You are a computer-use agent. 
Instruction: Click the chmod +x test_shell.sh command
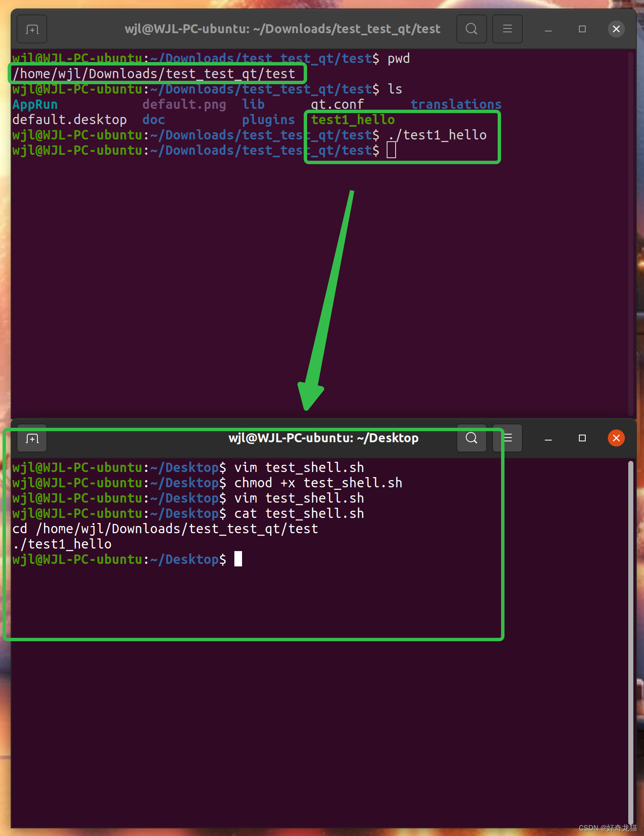(318, 483)
